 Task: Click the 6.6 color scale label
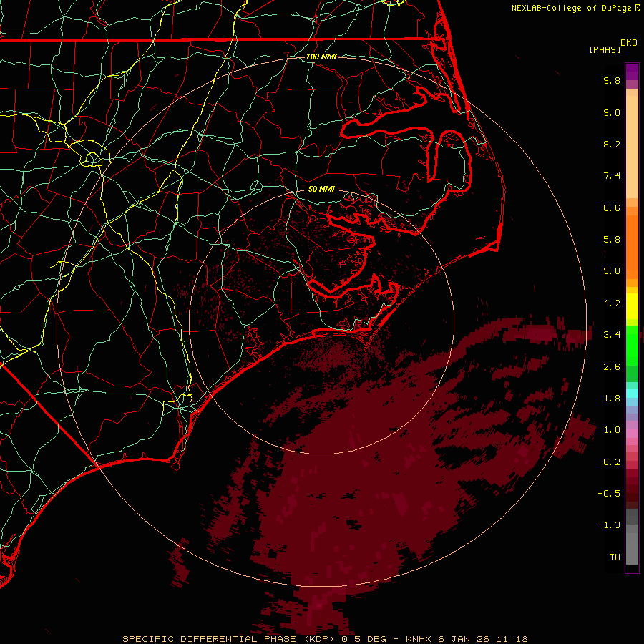[612, 208]
